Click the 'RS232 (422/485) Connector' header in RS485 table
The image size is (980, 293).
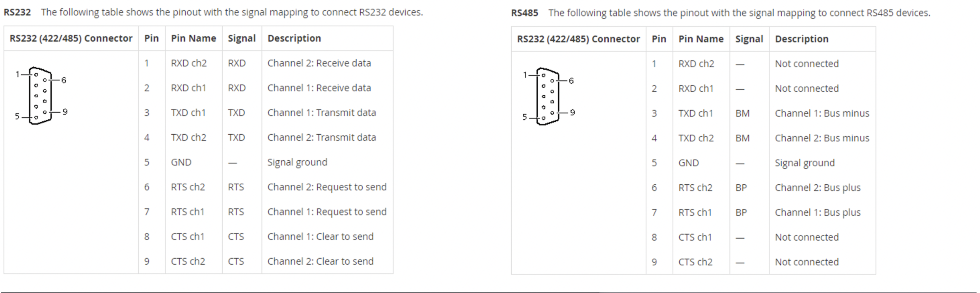click(x=578, y=39)
